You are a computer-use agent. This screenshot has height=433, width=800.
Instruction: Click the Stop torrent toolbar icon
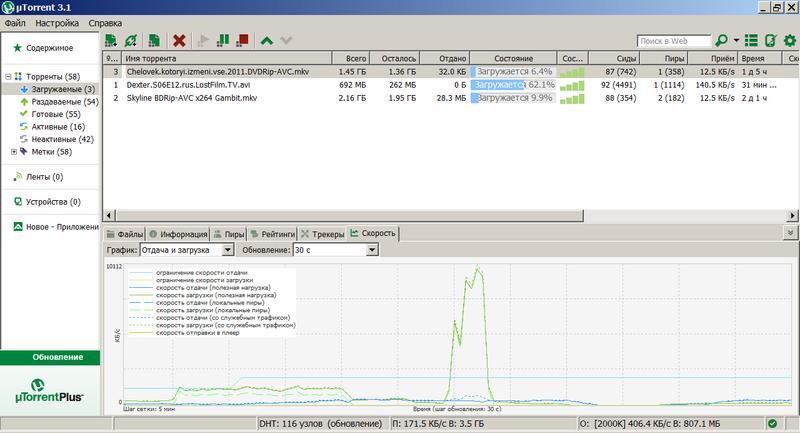coord(242,40)
